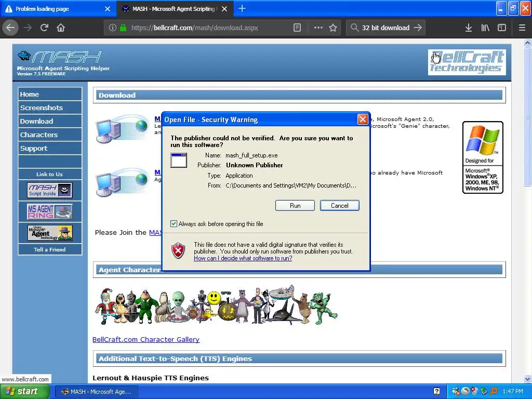532x399 pixels.
Task: Go back using the browser back arrow
Action: tap(10, 28)
